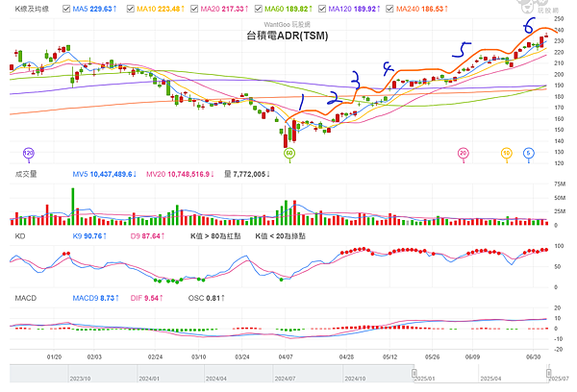Click the MA240 186.53 label

pyautogui.click(x=422, y=9)
